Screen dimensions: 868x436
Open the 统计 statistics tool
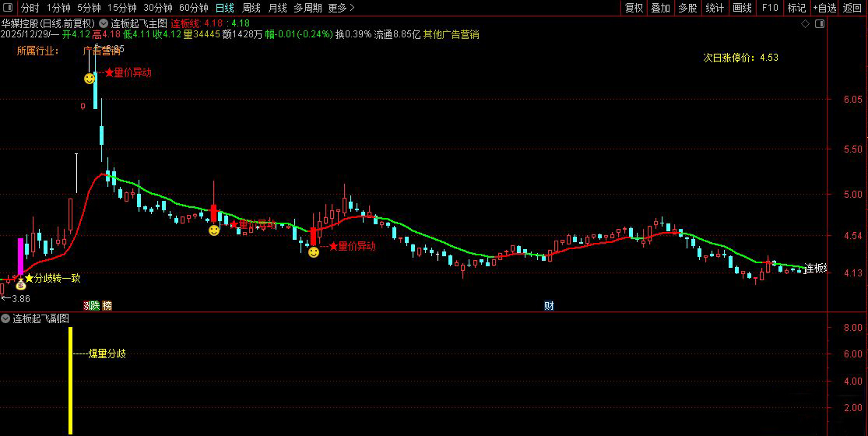tap(715, 8)
